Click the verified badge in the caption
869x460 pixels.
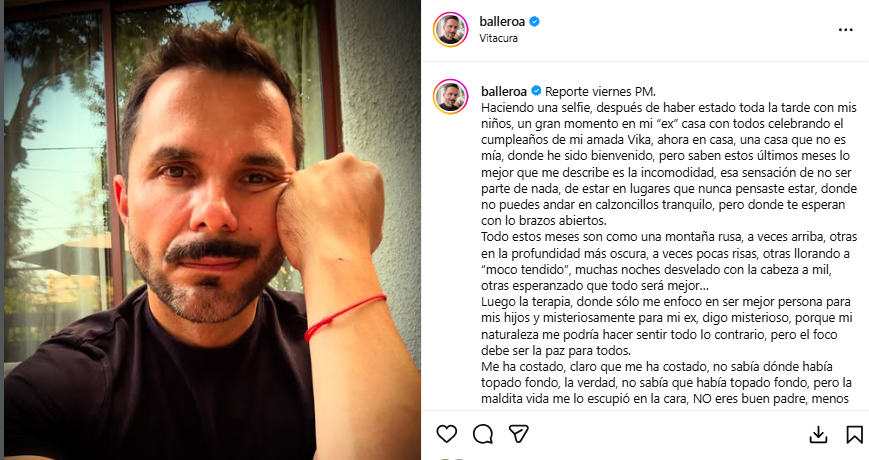click(536, 91)
